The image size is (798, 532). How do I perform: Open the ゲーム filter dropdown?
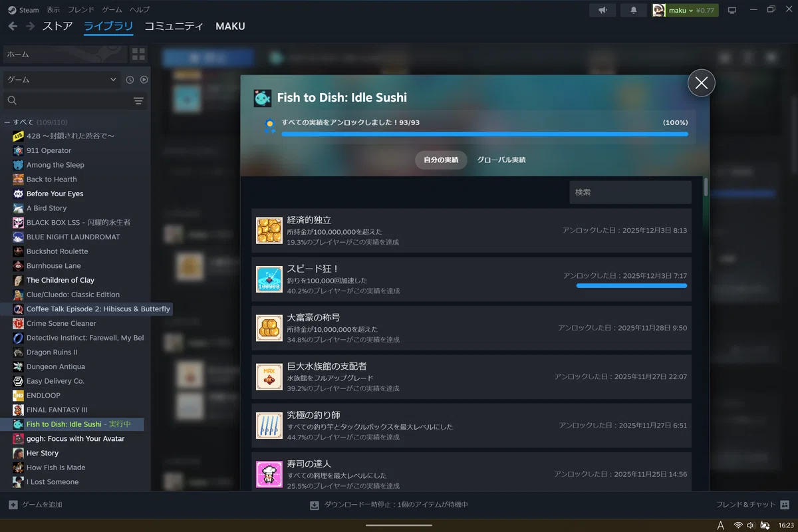(62, 80)
